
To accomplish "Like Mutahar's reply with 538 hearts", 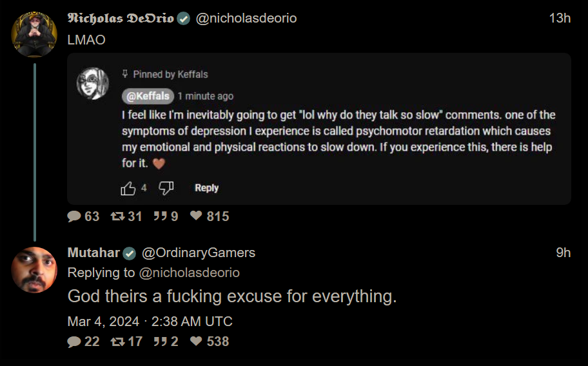I will point(196,340).
